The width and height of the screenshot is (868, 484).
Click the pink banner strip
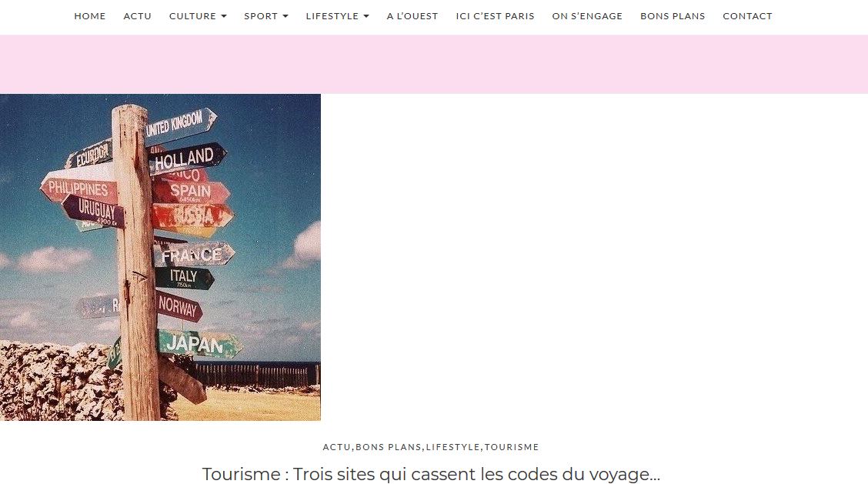coord(434,64)
